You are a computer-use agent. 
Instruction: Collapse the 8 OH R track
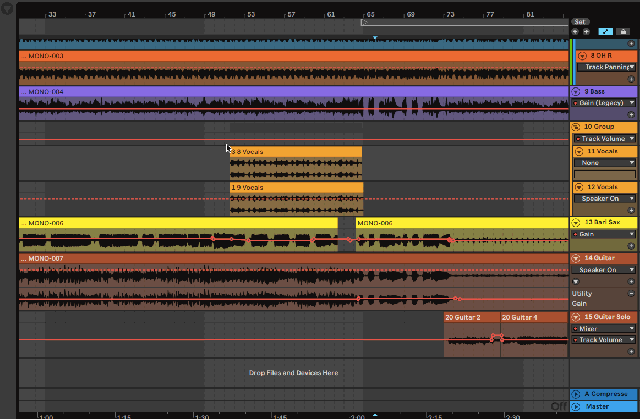[579, 55]
